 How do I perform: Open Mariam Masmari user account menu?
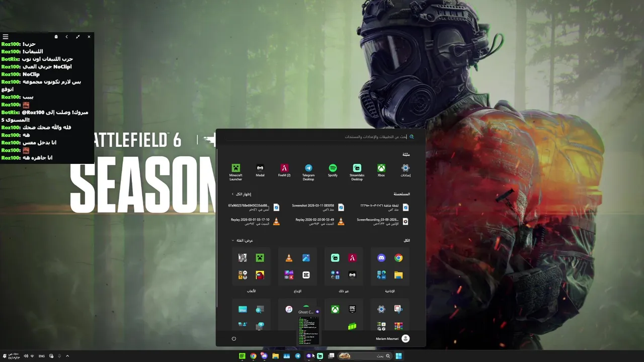[x=392, y=338]
